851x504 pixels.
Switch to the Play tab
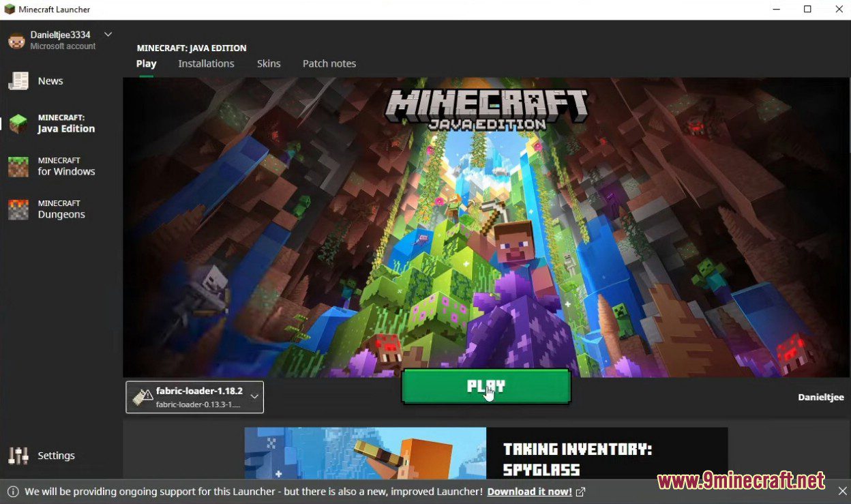tap(147, 63)
